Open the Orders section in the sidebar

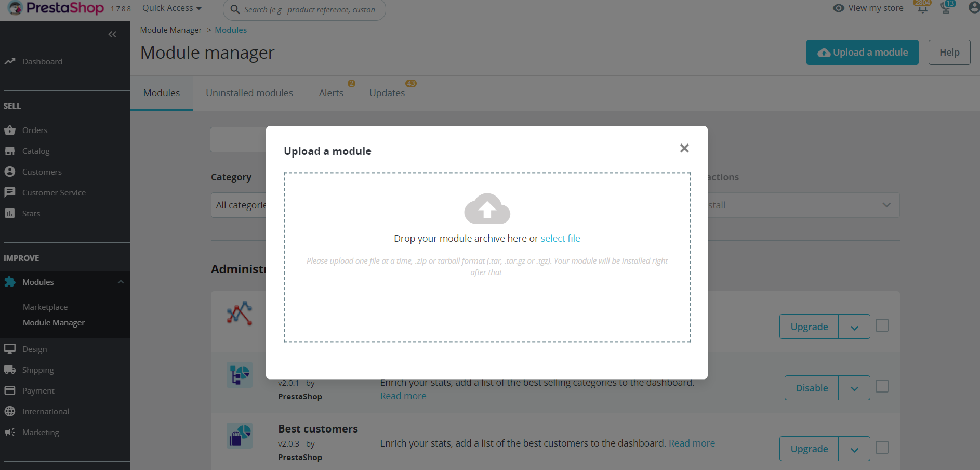35,130
